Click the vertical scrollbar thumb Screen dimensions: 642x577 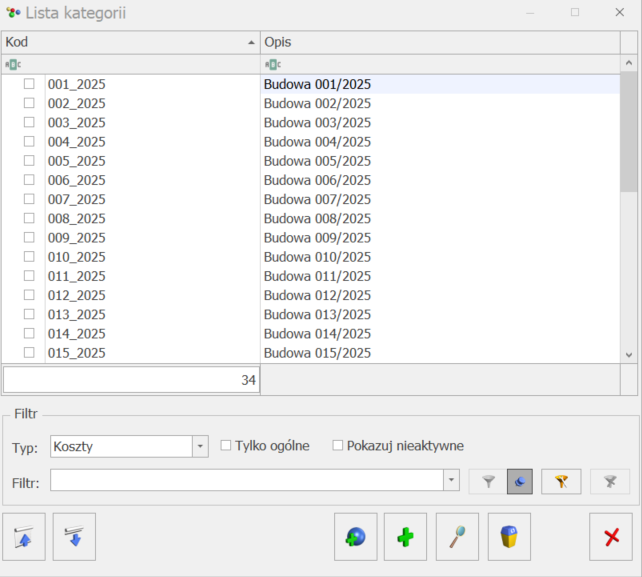pos(629,131)
